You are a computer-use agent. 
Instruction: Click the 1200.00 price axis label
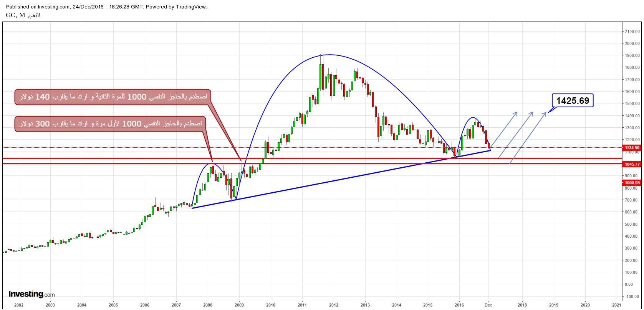click(x=632, y=140)
